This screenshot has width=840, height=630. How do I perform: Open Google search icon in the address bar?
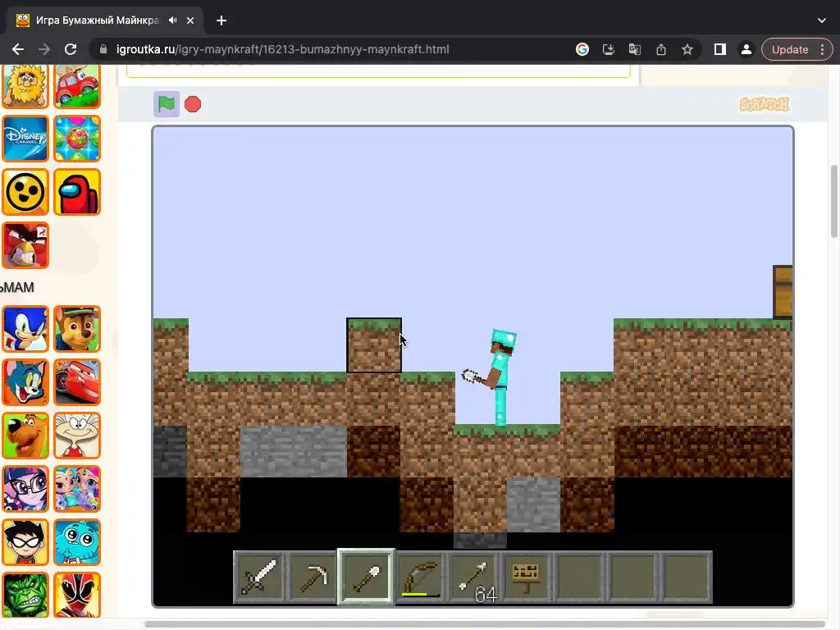click(x=582, y=49)
